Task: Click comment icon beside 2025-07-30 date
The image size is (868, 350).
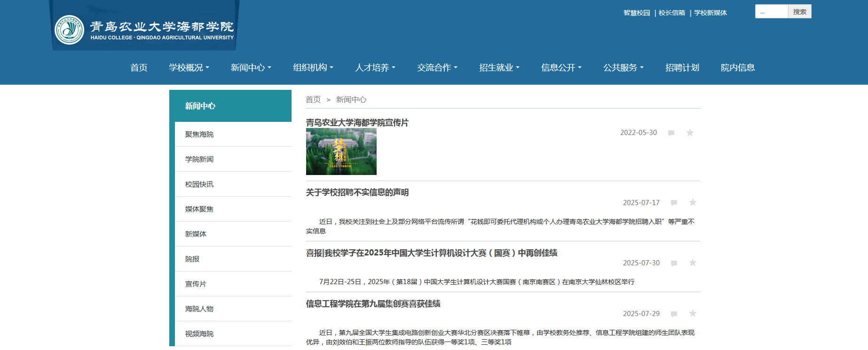Action: point(674,263)
